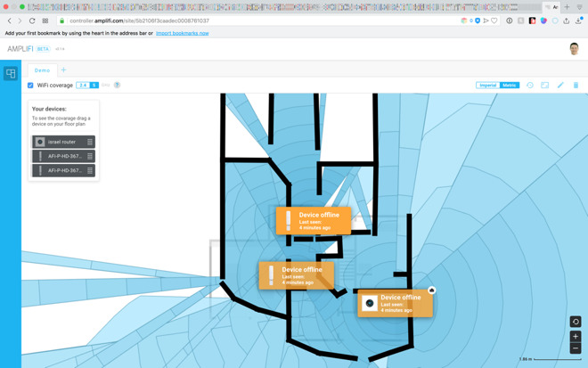Click the middle mesh point offline card

coord(297,275)
